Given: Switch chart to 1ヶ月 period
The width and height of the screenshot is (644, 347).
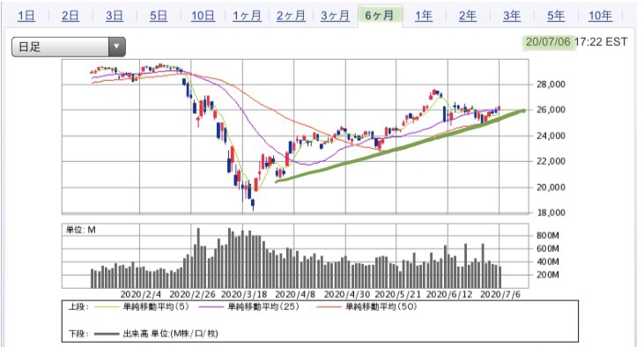Looking at the screenshot, I should pos(247,16).
